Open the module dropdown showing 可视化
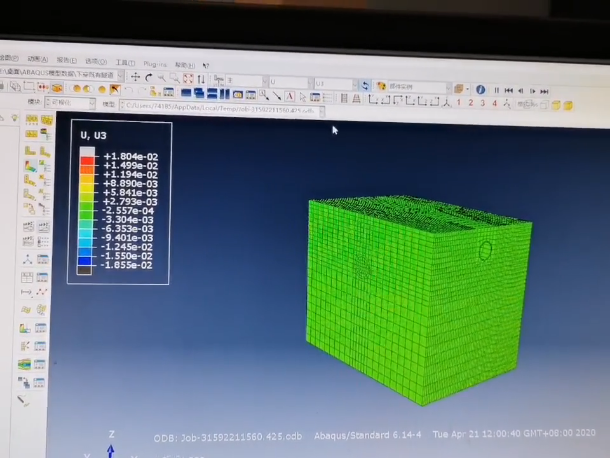 pos(70,103)
